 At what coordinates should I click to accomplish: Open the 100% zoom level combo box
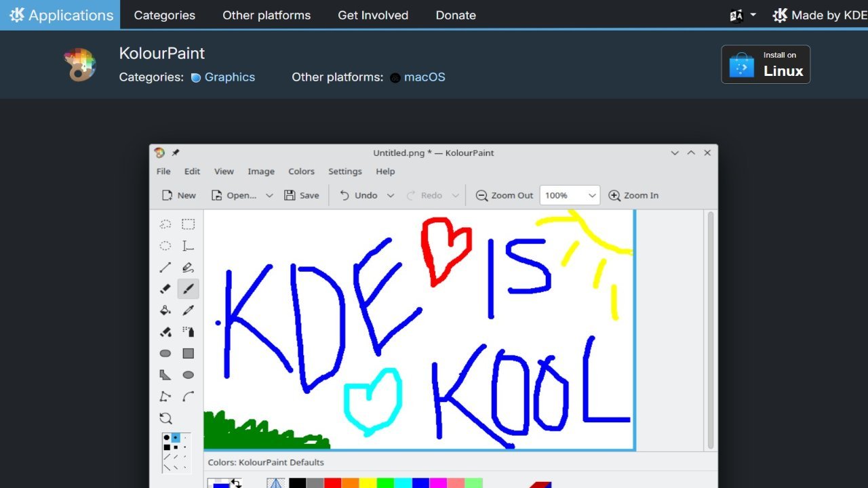coord(570,195)
